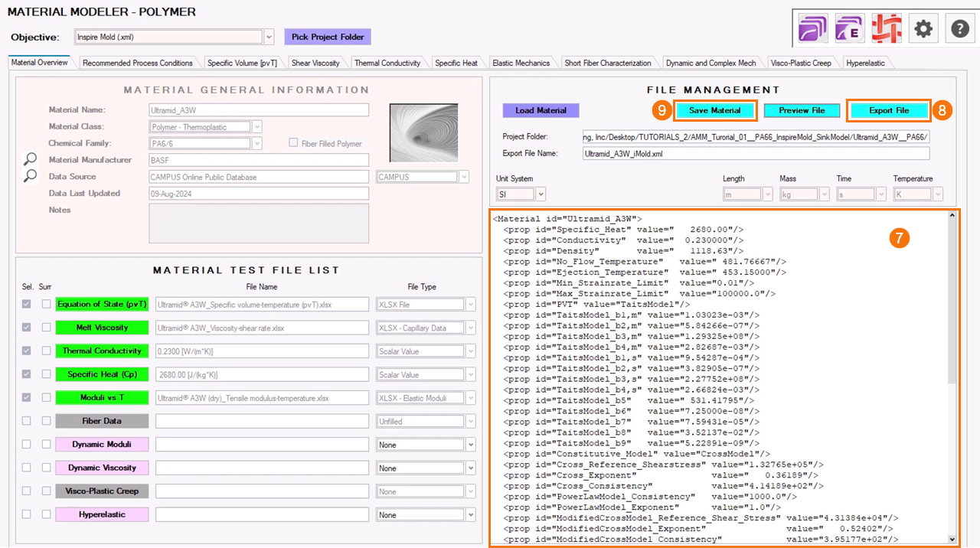Image resolution: width=980 pixels, height=548 pixels.
Task: Open help with the question mark icon
Action: coord(960,29)
